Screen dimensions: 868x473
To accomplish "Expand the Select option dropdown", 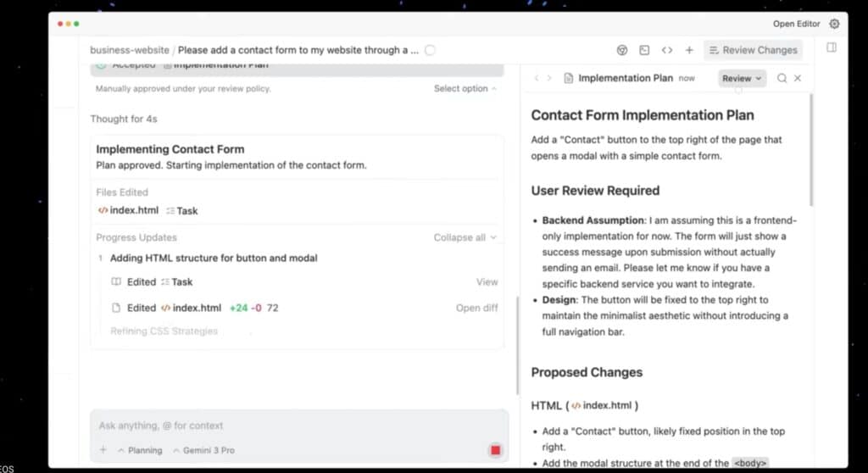I will 465,89.
